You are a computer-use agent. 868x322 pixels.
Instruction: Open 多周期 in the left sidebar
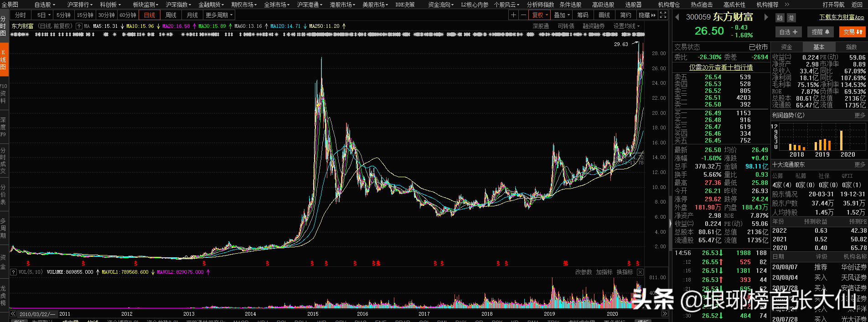point(3,228)
